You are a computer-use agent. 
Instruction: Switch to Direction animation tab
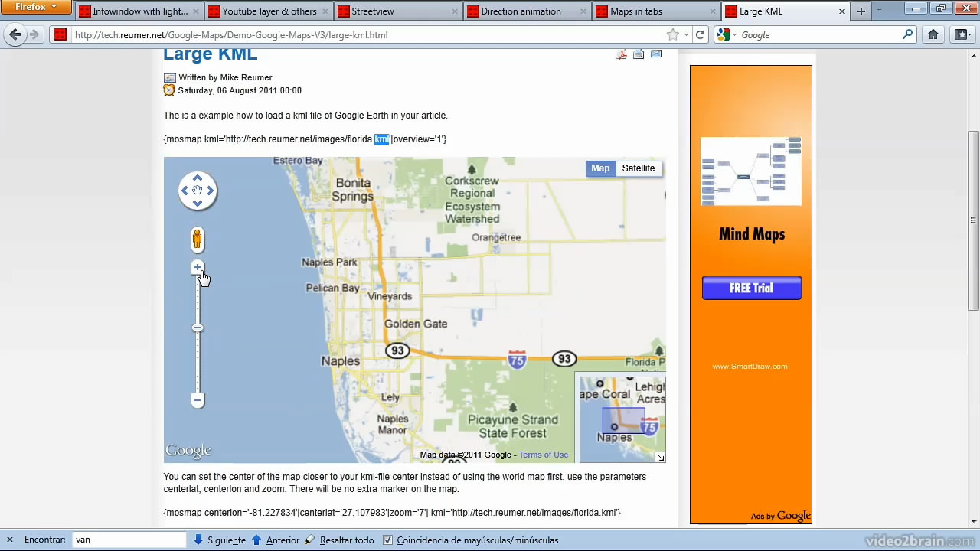(x=527, y=11)
